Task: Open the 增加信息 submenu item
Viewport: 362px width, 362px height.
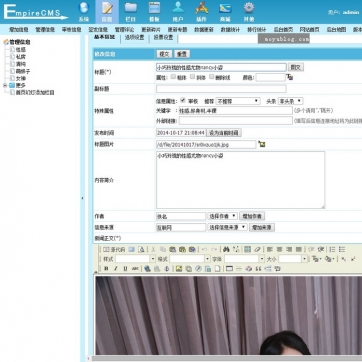Action: [19, 30]
